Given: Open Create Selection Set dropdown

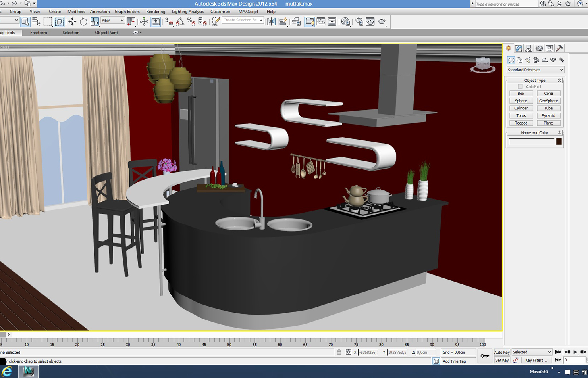Looking at the screenshot, I should pos(243,20).
